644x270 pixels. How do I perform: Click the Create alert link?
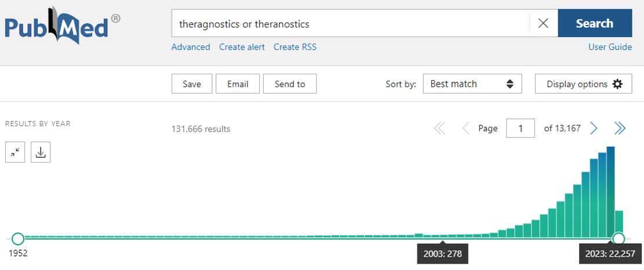tap(242, 47)
